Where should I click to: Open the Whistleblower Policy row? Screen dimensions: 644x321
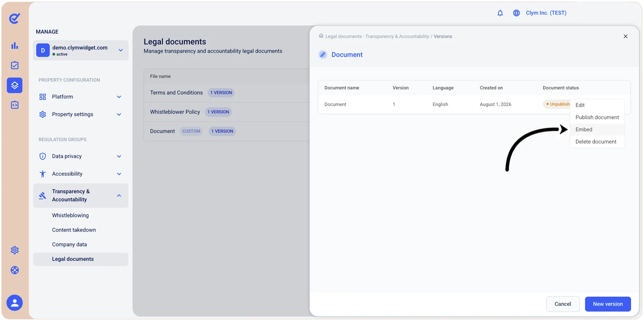(227, 112)
